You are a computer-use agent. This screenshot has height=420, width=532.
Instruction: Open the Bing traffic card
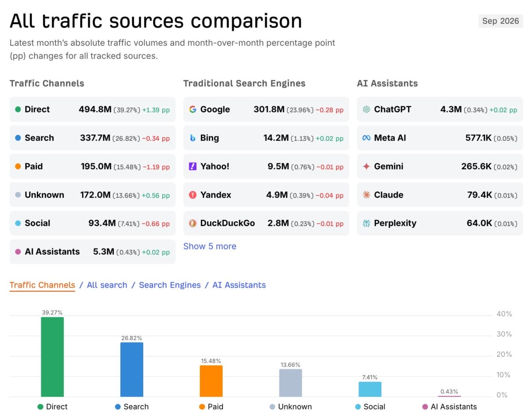click(266, 138)
